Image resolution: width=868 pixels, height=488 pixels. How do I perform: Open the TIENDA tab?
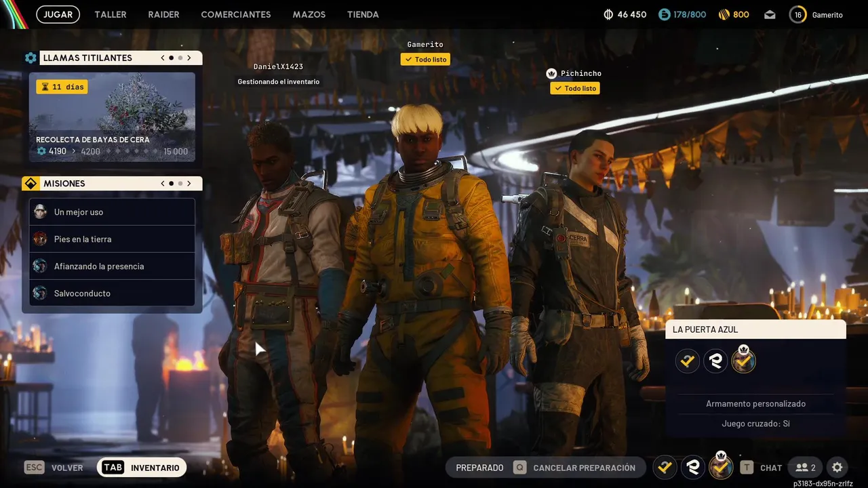pyautogui.click(x=363, y=14)
